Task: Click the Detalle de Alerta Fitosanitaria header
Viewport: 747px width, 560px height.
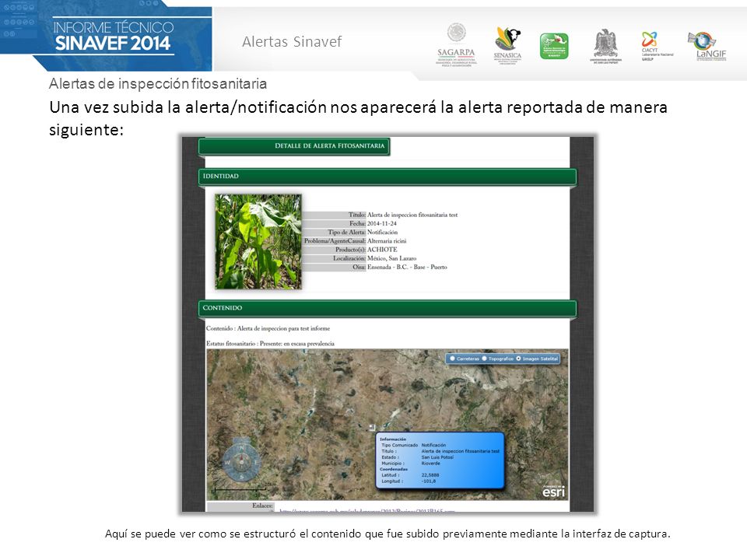Action: pyautogui.click(x=294, y=146)
